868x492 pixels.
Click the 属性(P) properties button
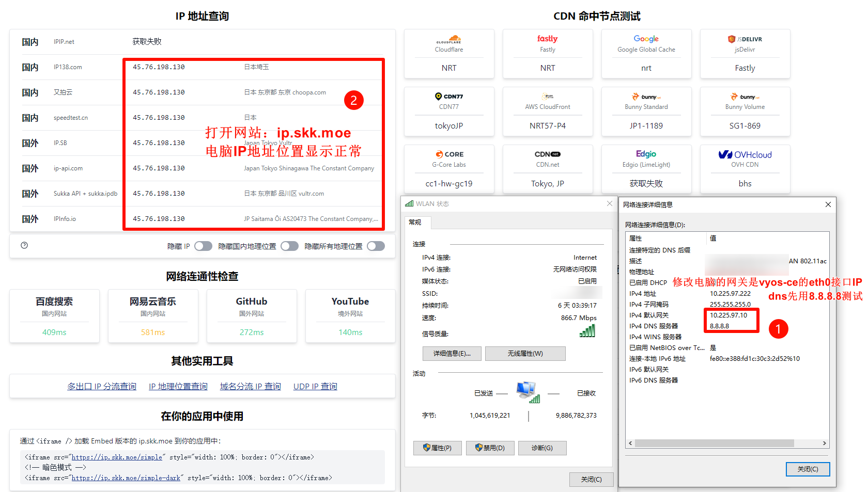[437, 448]
